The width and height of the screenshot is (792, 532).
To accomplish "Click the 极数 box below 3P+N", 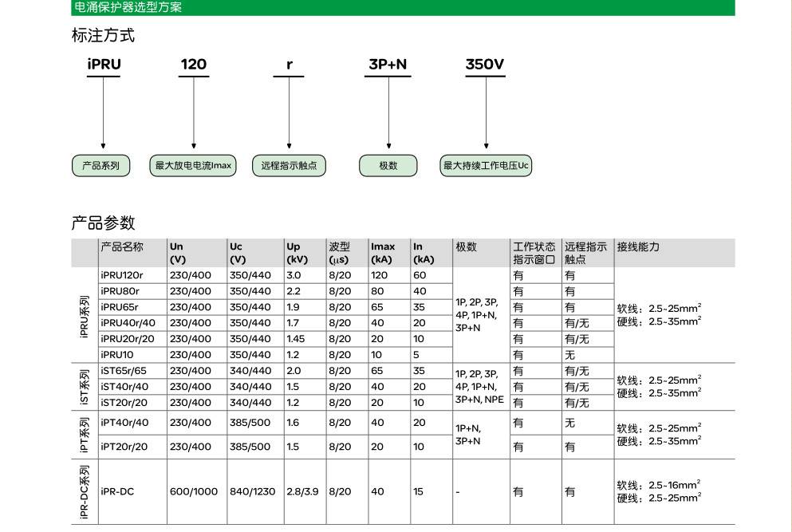I will 388,166.
